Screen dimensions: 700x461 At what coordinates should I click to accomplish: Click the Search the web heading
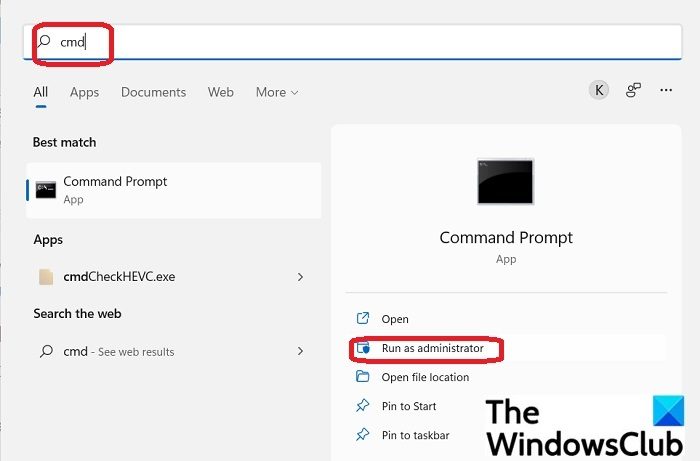(x=77, y=314)
